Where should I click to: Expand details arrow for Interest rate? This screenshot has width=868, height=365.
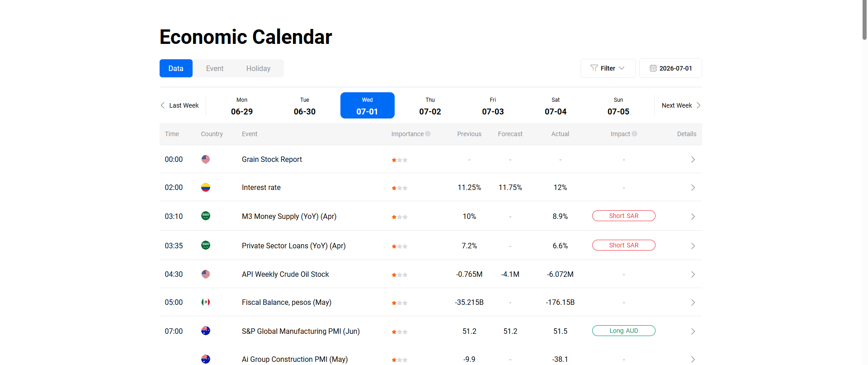point(693,188)
